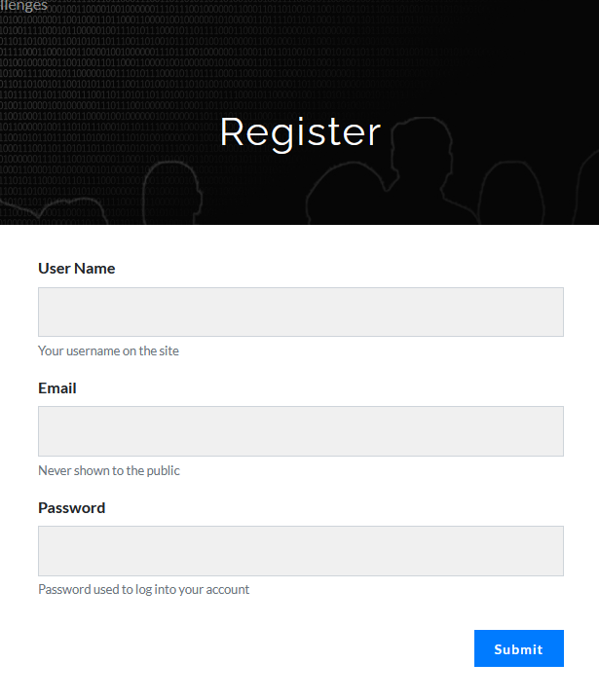The image size is (599, 700).
Task: Click the tall person silhouette in banner
Action: click(416, 169)
